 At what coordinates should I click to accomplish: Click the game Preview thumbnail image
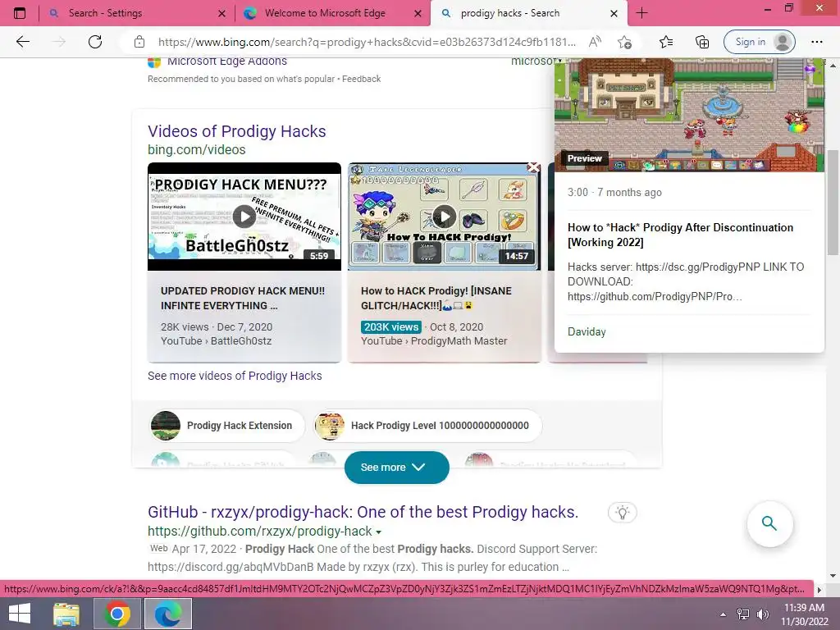tap(689, 115)
